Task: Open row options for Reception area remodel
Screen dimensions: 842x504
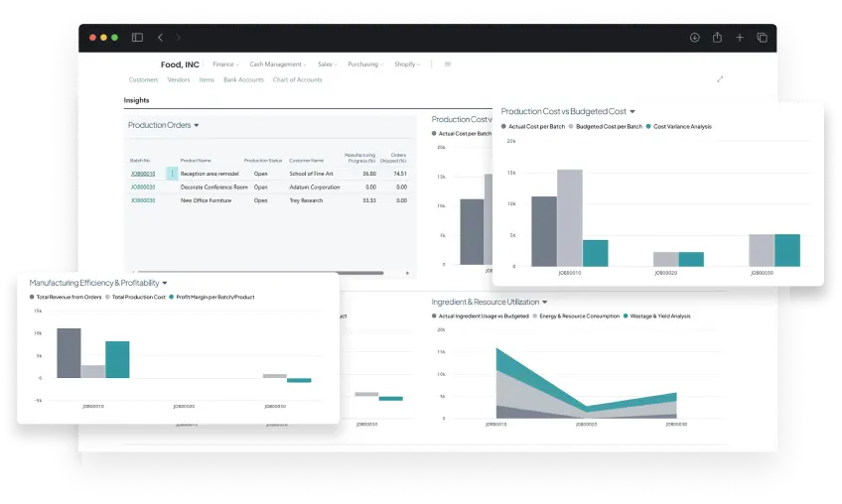Action: 171,174
